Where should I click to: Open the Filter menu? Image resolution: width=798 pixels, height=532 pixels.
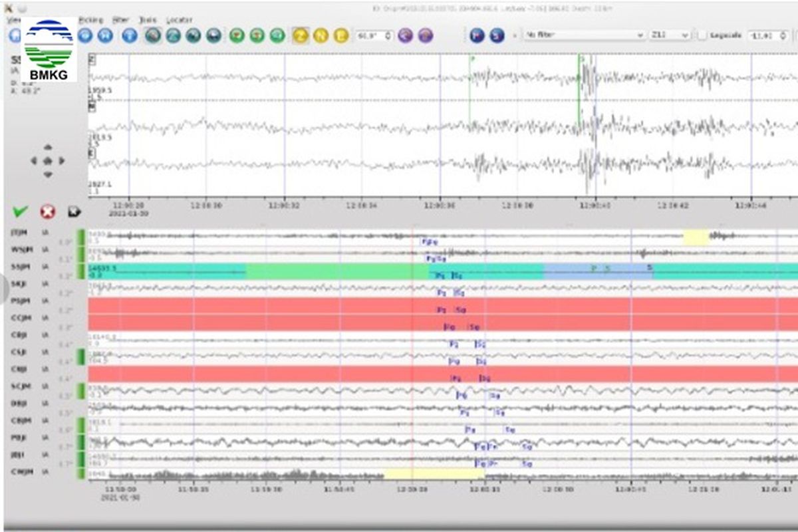pos(120,20)
